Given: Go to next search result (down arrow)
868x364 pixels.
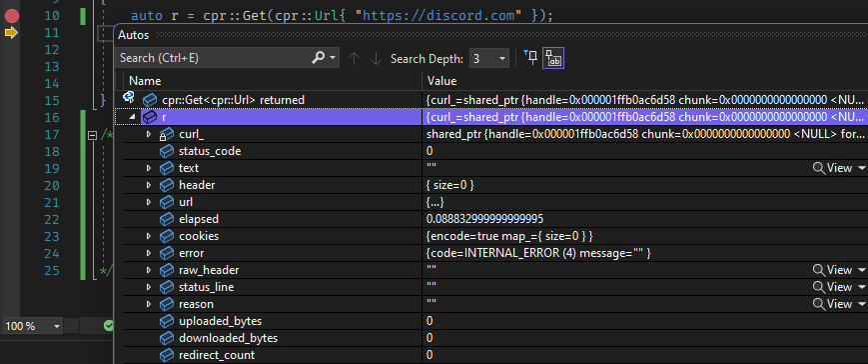Looking at the screenshot, I should 376,58.
